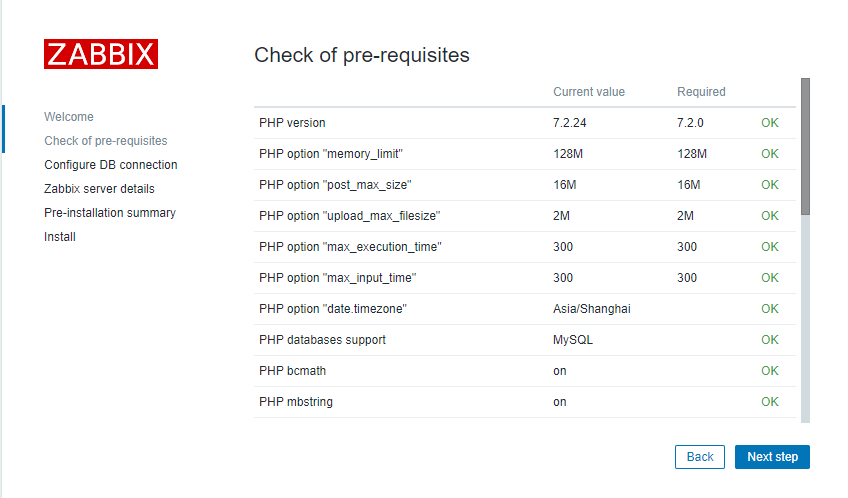Open Configure DB connection step
Viewport: 848px width, 498px height.
pos(111,165)
